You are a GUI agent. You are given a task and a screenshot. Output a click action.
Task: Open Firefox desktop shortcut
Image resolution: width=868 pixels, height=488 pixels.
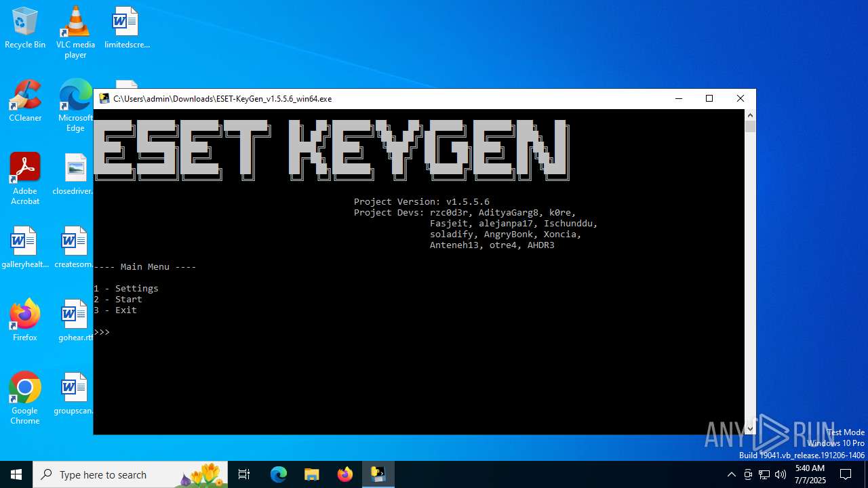[x=25, y=321]
